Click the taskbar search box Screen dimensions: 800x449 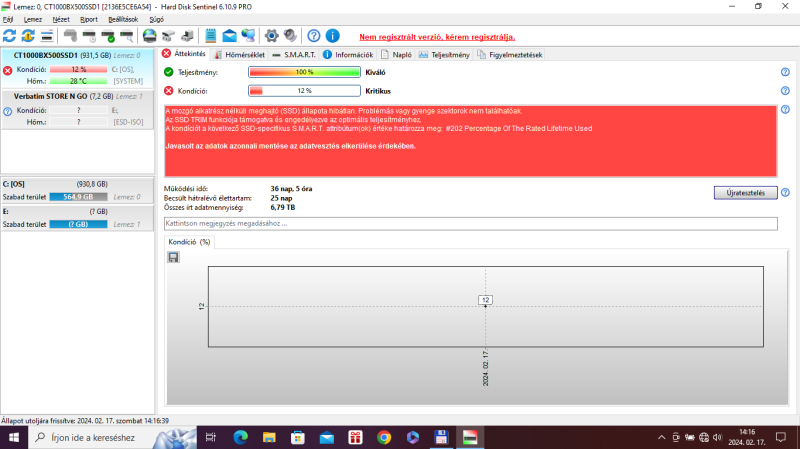[112, 437]
